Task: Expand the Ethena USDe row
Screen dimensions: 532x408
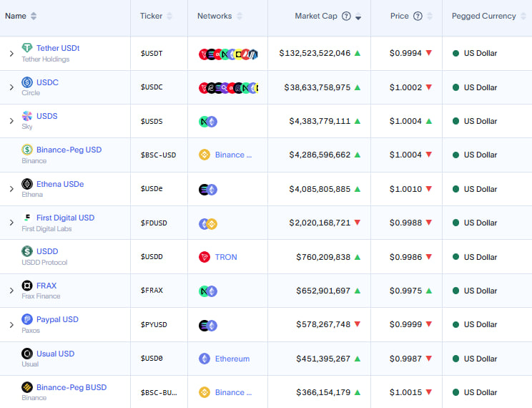Action: [x=11, y=189]
